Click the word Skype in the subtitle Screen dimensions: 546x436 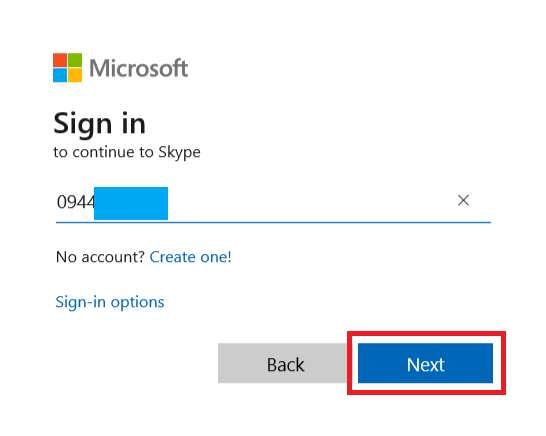pos(179,152)
